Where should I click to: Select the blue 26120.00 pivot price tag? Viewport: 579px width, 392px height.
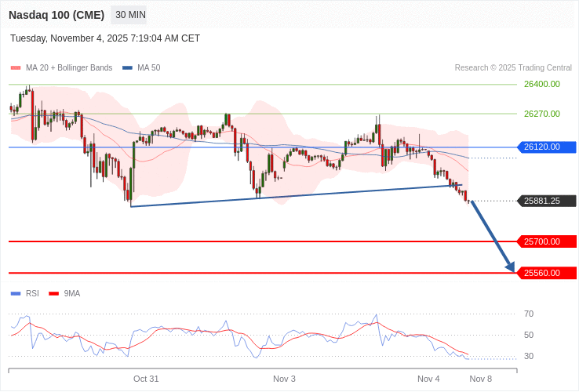[x=546, y=147]
